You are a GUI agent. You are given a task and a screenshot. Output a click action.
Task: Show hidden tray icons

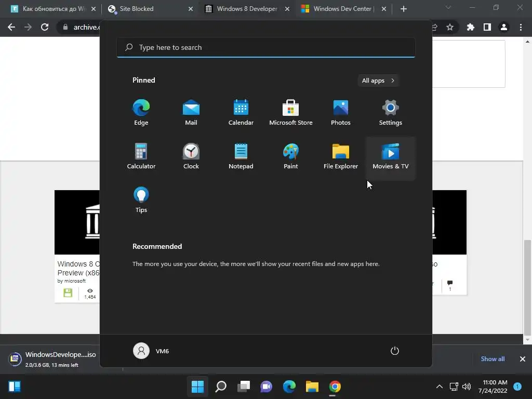440,387
